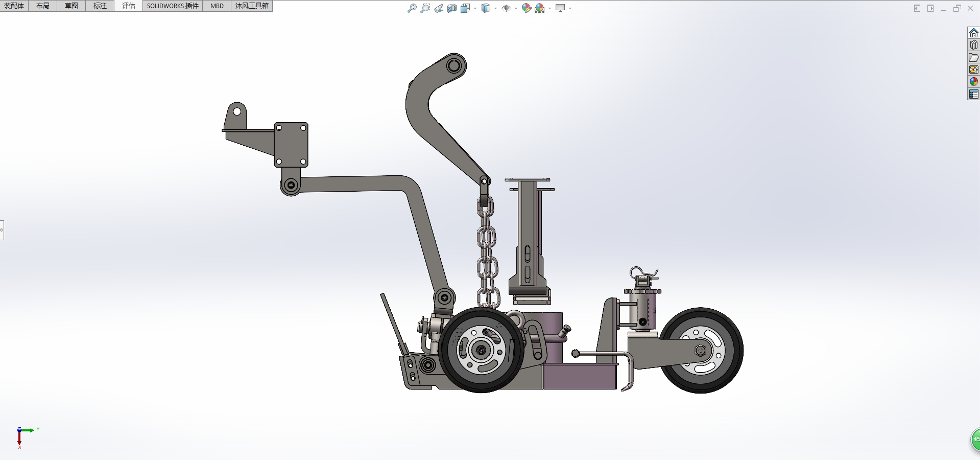This screenshot has height=460, width=980.
Task: Switch to the MBD tab
Action: pyautogui.click(x=217, y=6)
